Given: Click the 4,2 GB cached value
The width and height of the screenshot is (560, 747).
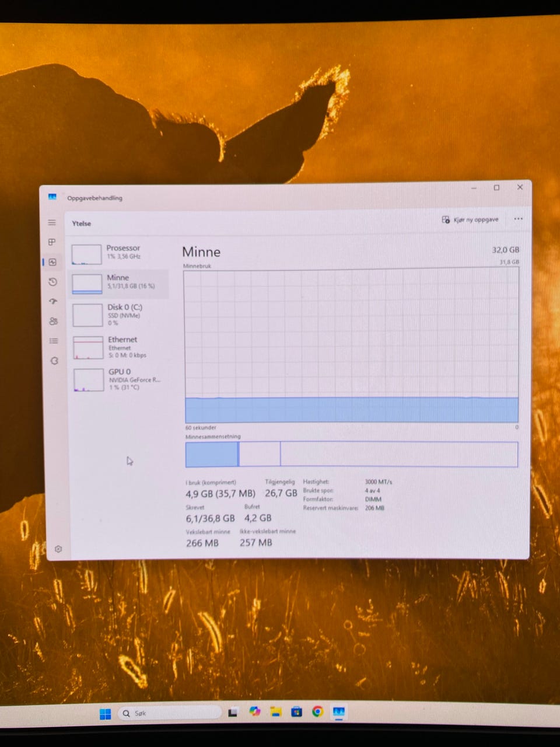Looking at the screenshot, I should coord(258,518).
